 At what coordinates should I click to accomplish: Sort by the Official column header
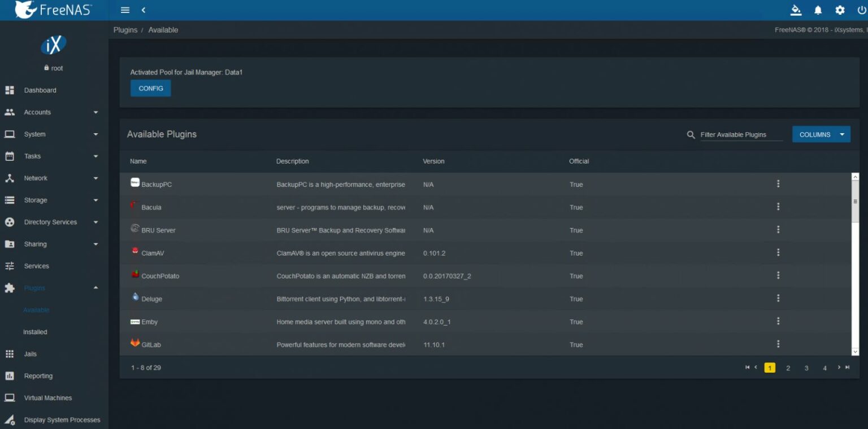579,161
